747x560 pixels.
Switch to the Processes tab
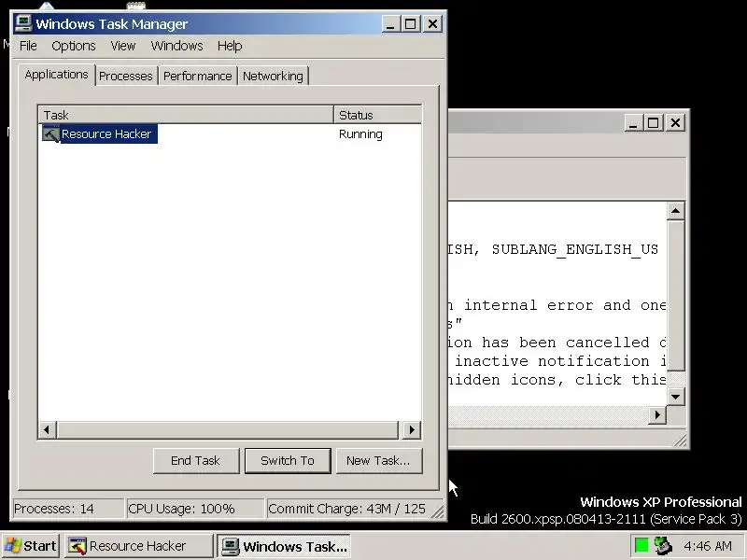[126, 77]
